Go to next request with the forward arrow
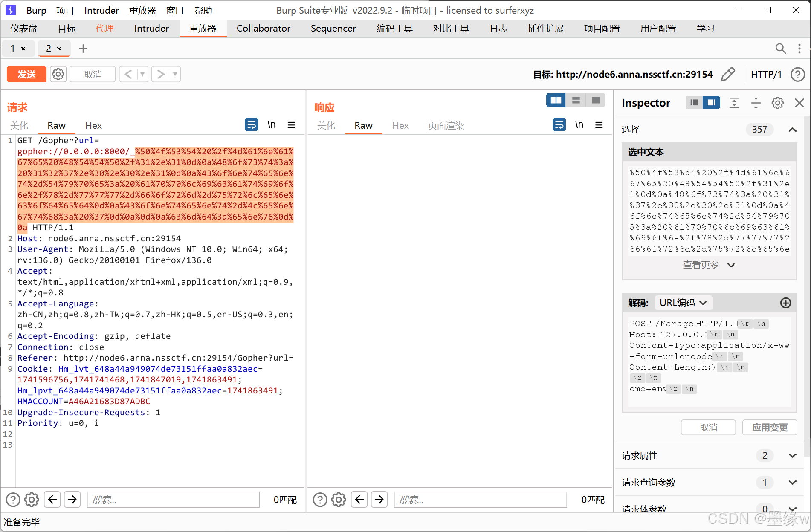This screenshot has width=811, height=532. pyautogui.click(x=161, y=74)
